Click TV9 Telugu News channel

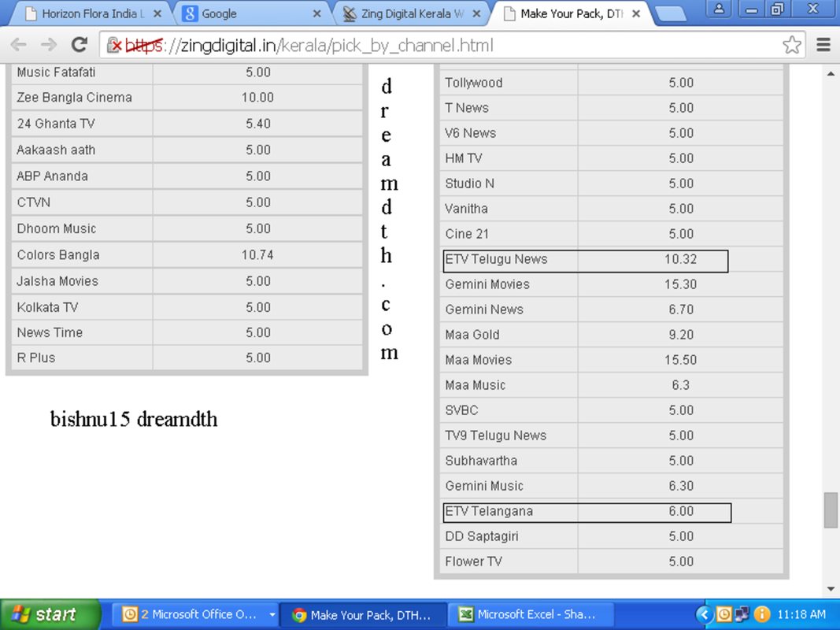(496, 435)
